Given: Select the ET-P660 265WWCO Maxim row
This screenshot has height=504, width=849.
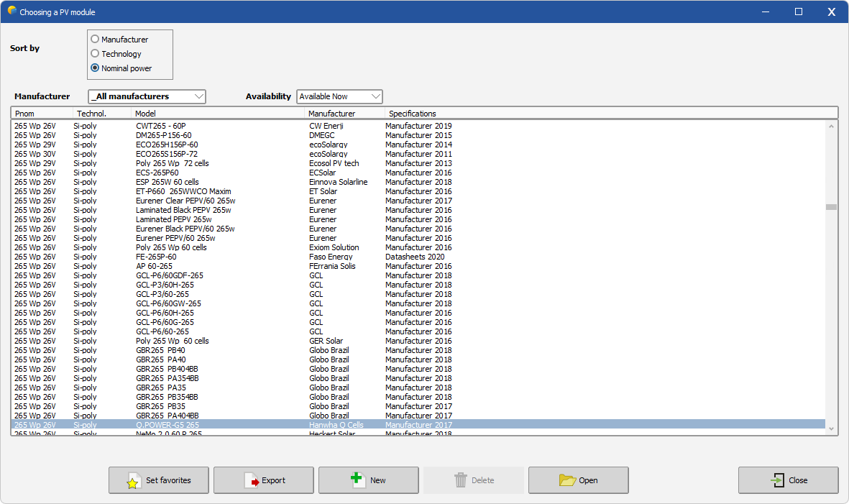Looking at the screenshot, I should pos(418,191).
